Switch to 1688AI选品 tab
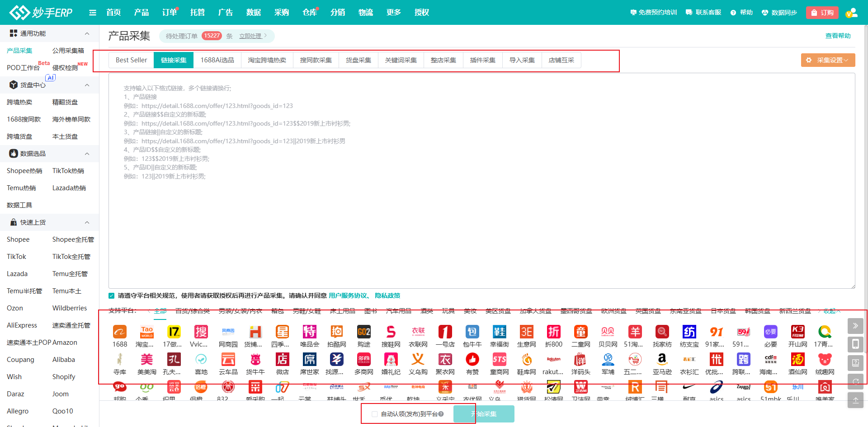The height and width of the screenshot is (427, 868). (217, 60)
